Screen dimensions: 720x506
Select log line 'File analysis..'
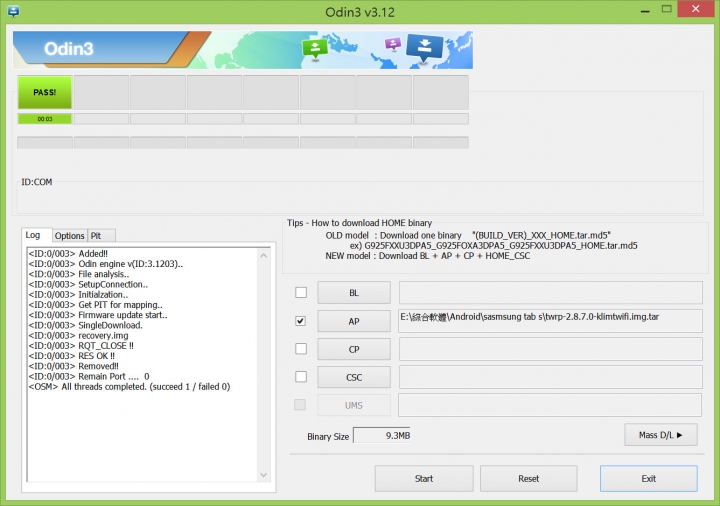click(79, 274)
